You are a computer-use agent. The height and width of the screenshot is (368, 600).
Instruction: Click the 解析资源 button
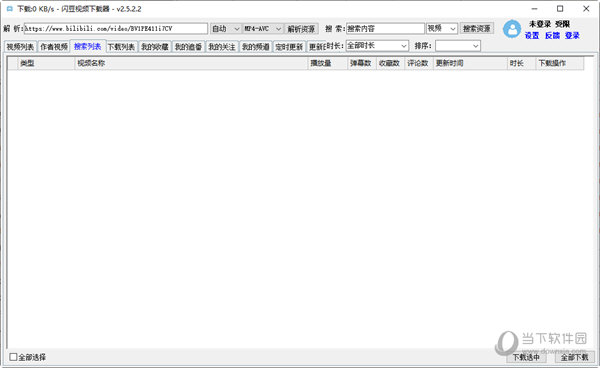pos(301,29)
